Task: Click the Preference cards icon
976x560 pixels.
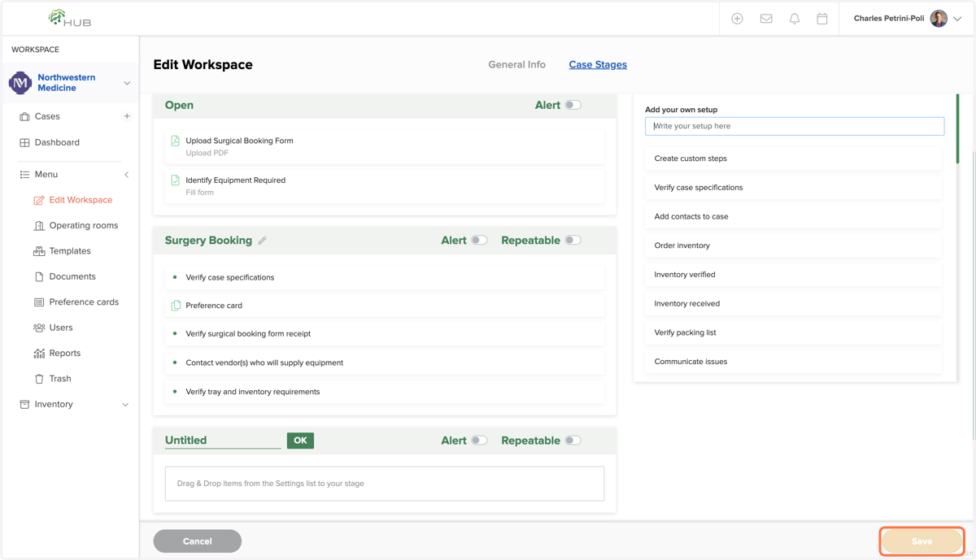Action: (39, 302)
